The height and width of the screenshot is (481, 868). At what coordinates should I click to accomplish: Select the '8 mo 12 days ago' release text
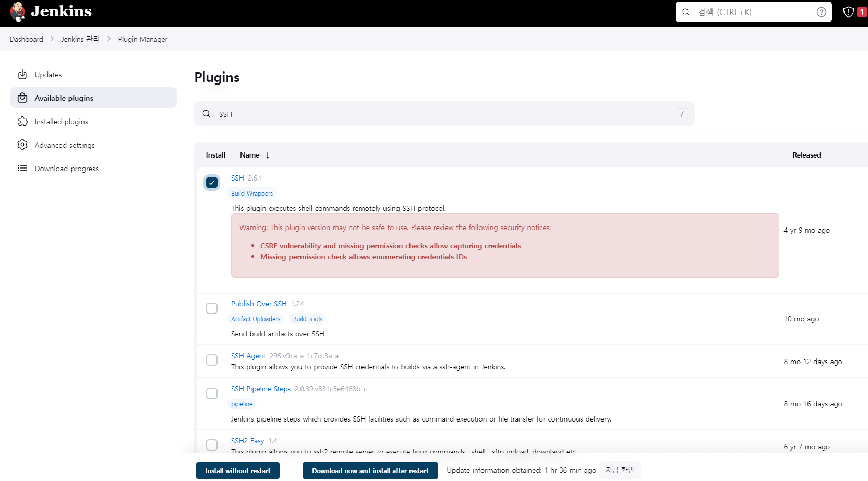[x=813, y=362]
